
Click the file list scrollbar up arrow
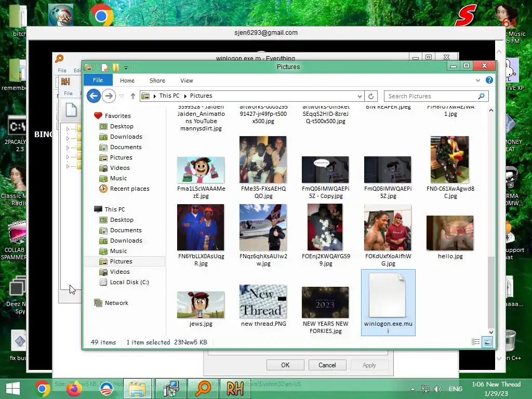pyautogui.click(x=491, y=110)
